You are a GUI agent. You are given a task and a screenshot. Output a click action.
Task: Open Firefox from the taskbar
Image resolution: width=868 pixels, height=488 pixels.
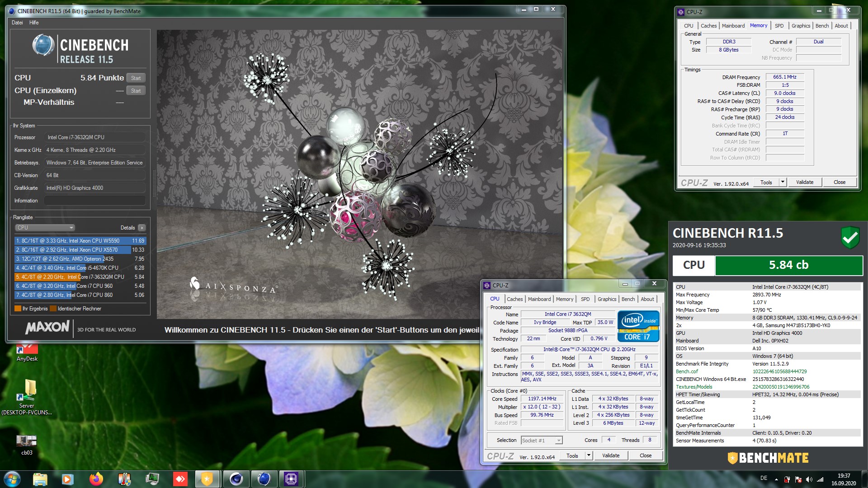click(96, 479)
